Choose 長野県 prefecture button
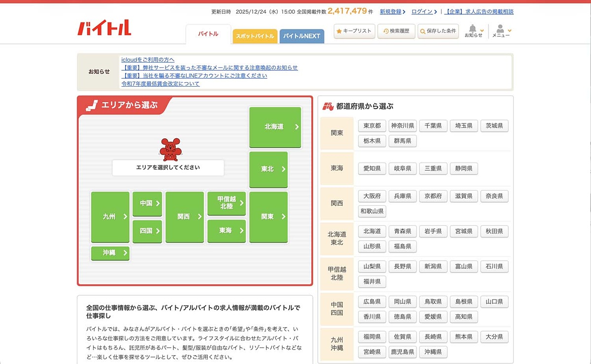The height and width of the screenshot is (364, 591). tap(402, 267)
